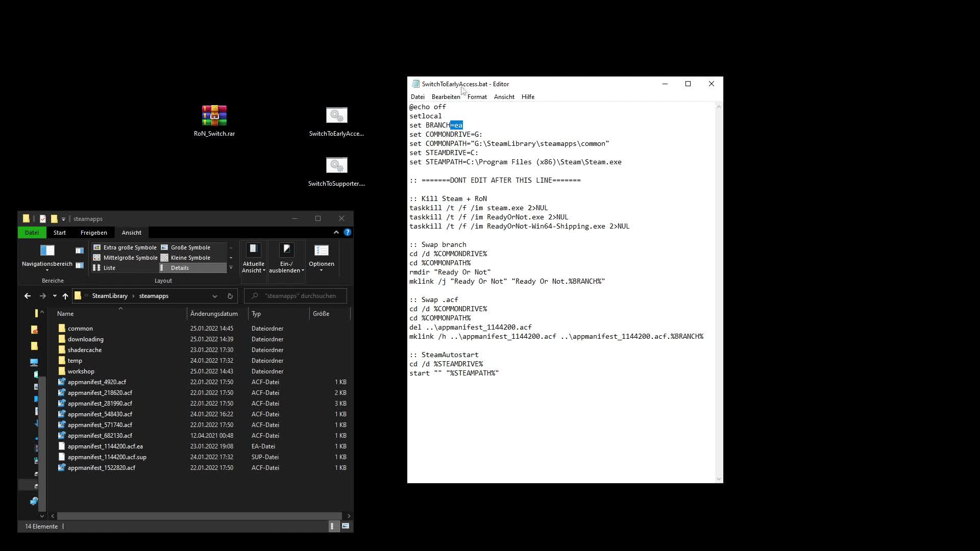Image resolution: width=980 pixels, height=551 pixels.
Task: Select the workshop folder
Action: pyautogui.click(x=202, y=371)
